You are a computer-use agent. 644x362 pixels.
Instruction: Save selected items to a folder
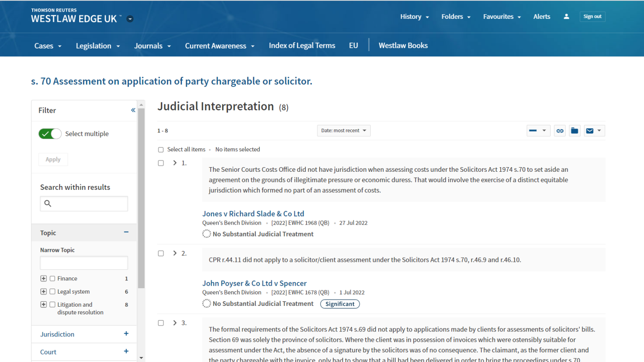point(574,130)
